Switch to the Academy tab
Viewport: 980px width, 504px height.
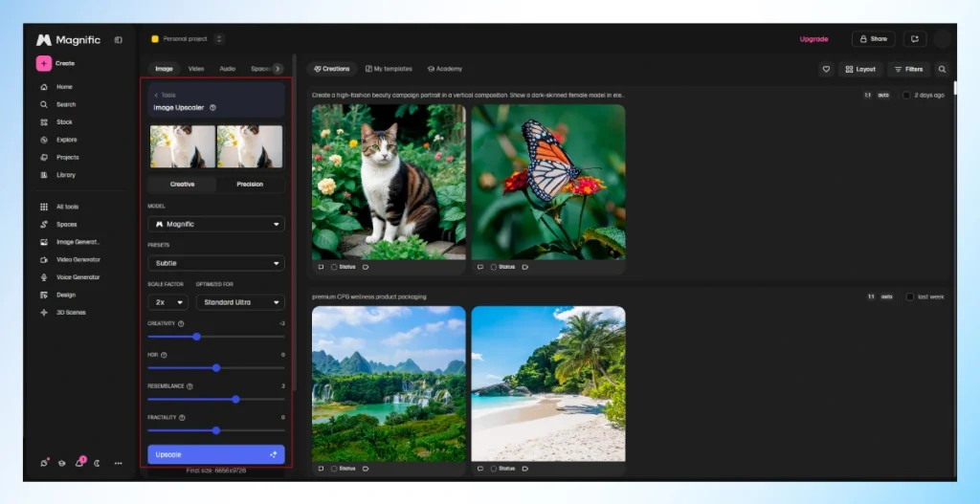click(445, 69)
